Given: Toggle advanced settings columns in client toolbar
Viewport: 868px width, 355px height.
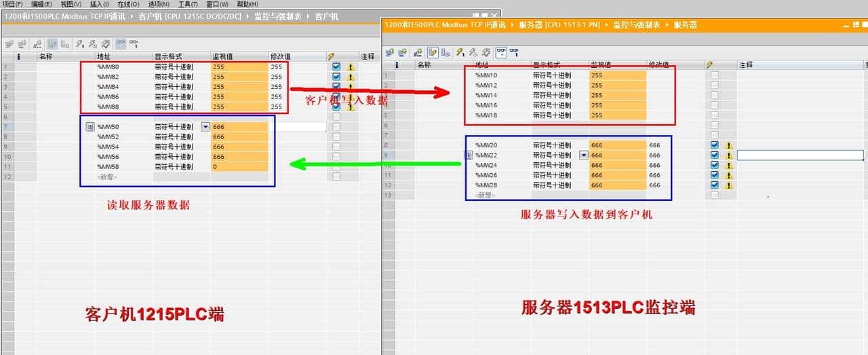Looking at the screenshot, I should [x=64, y=43].
